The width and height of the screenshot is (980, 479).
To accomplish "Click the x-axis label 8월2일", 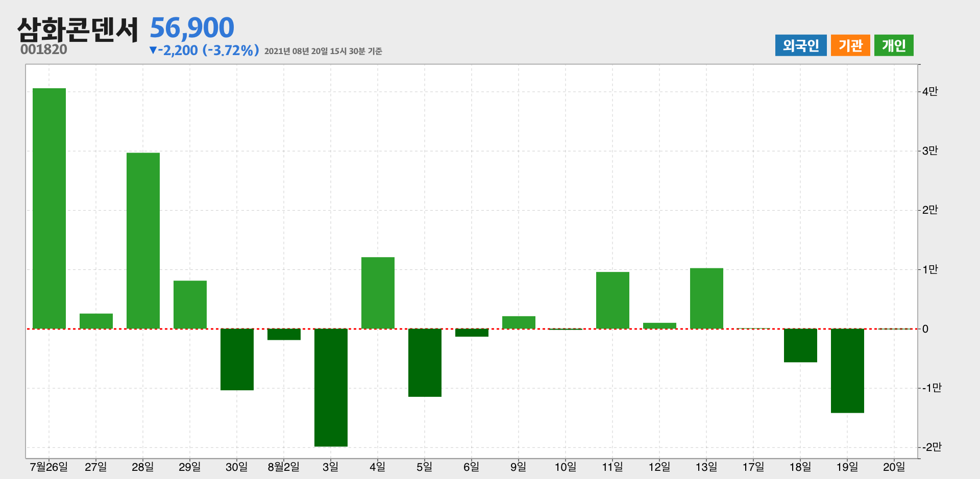I will (x=284, y=467).
